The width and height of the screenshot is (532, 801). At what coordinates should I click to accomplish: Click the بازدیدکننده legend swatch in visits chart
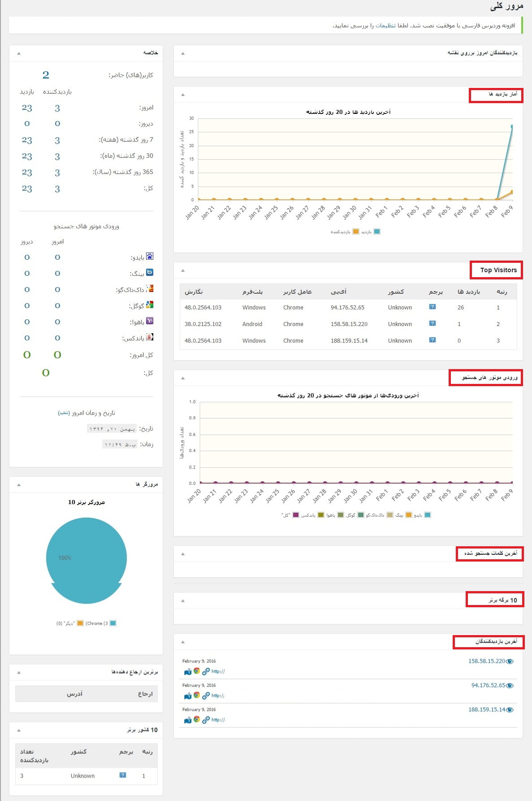pos(356,231)
